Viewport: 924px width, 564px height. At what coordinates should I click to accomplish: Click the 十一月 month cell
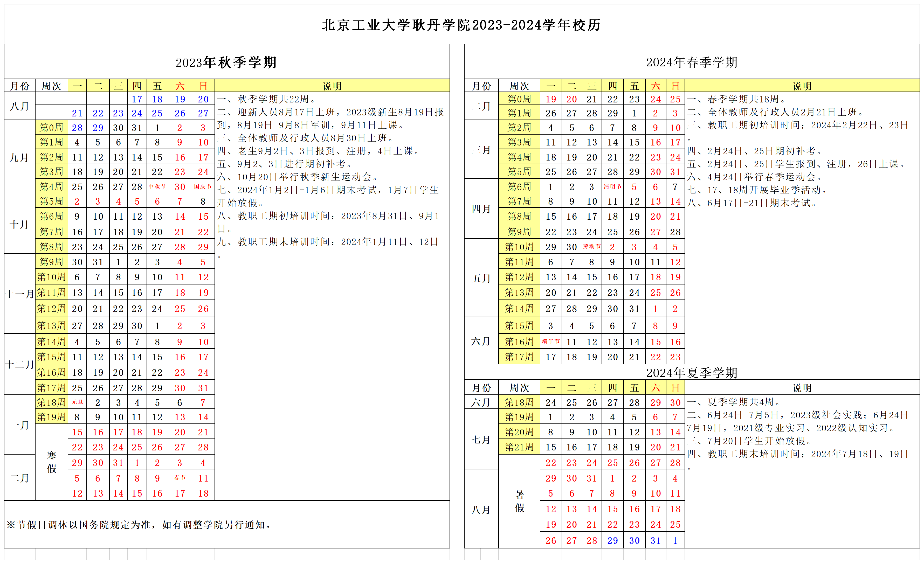[x=19, y=294]
